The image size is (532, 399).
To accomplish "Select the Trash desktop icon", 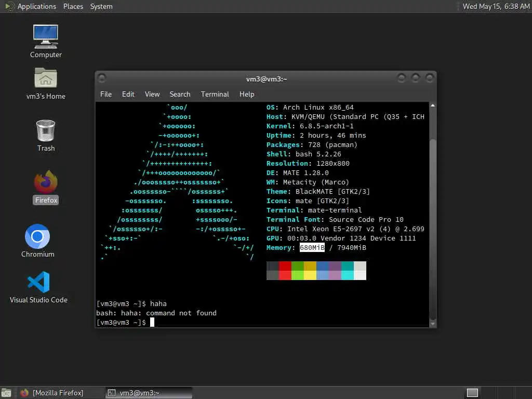I will 46,136.
